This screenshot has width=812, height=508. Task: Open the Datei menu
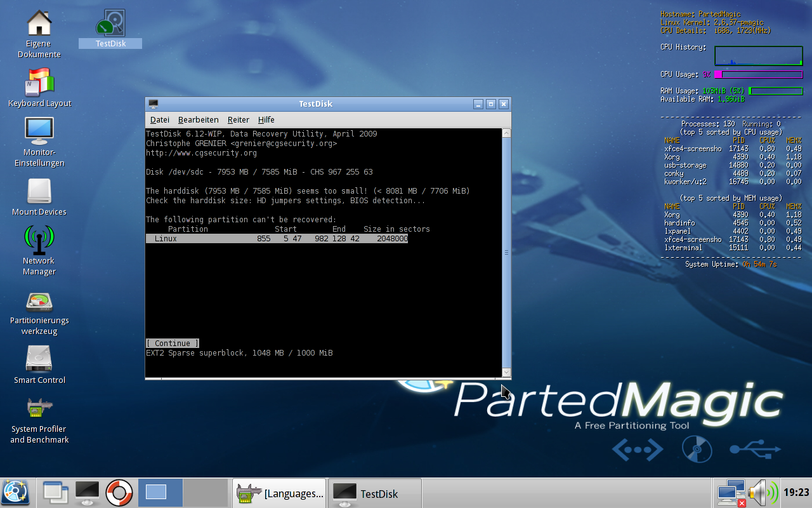(160, 119)
